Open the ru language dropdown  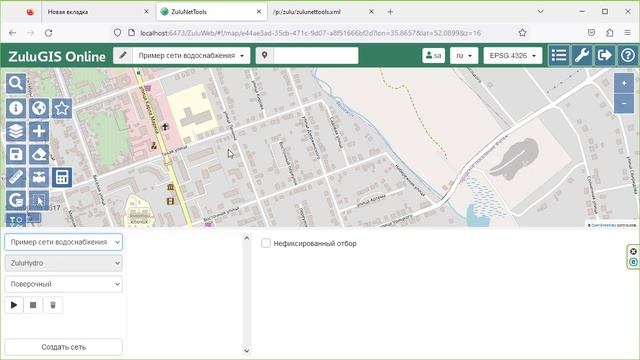[464, 55]
